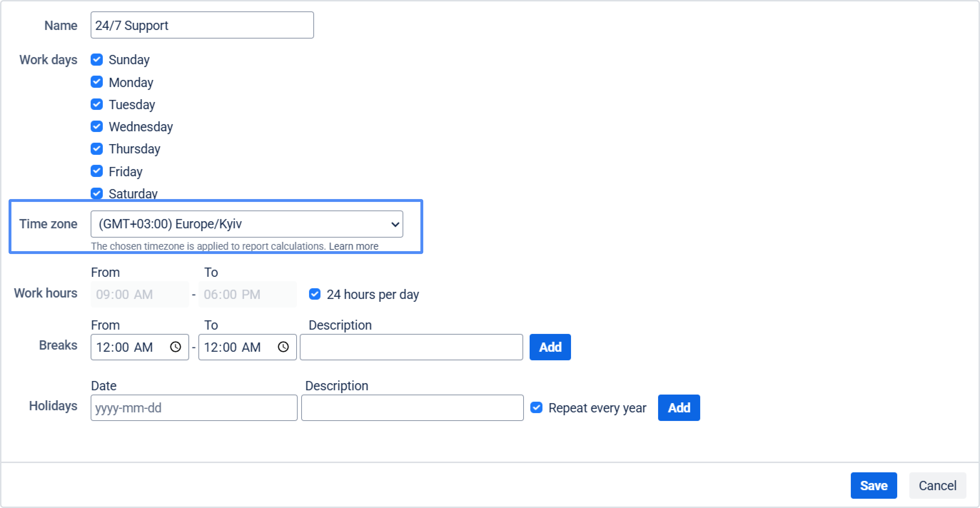980x508 pixels.
Task: Toggle the Repeat every year checkbox
Action: tap(536, 408)
